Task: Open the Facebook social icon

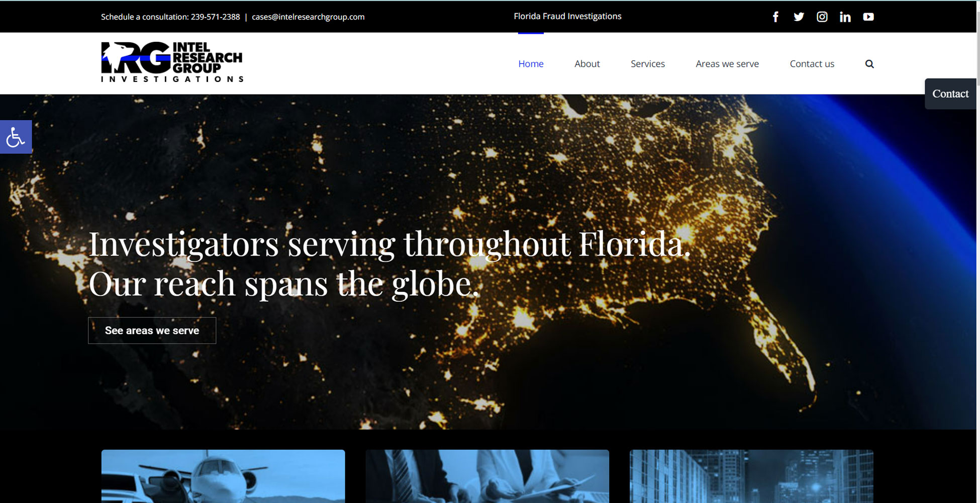Action: click(775, 17)
